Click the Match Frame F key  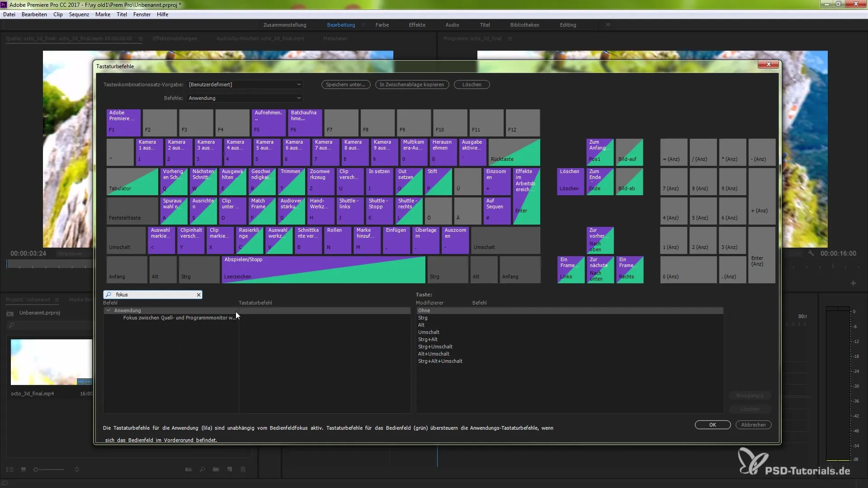262,211
